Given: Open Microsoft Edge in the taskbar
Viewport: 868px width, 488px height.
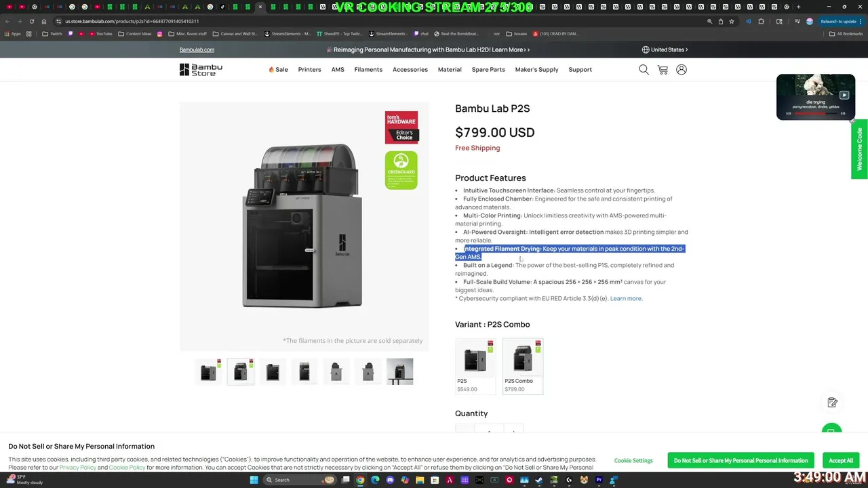Looking at the screenshot, I should click(375, 480).
